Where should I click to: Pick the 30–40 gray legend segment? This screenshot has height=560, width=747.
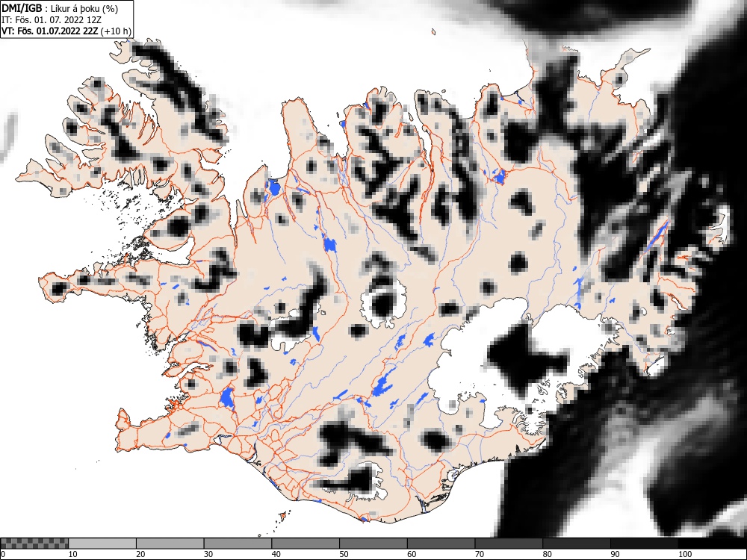tap(238, 544)
